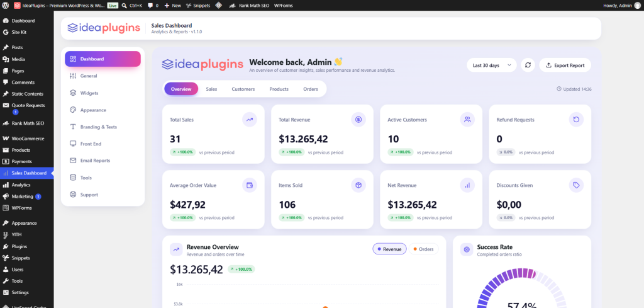Click the Success Rate donut gauge
This screenshot has height=308, width=644.
[x=522, y=288]
